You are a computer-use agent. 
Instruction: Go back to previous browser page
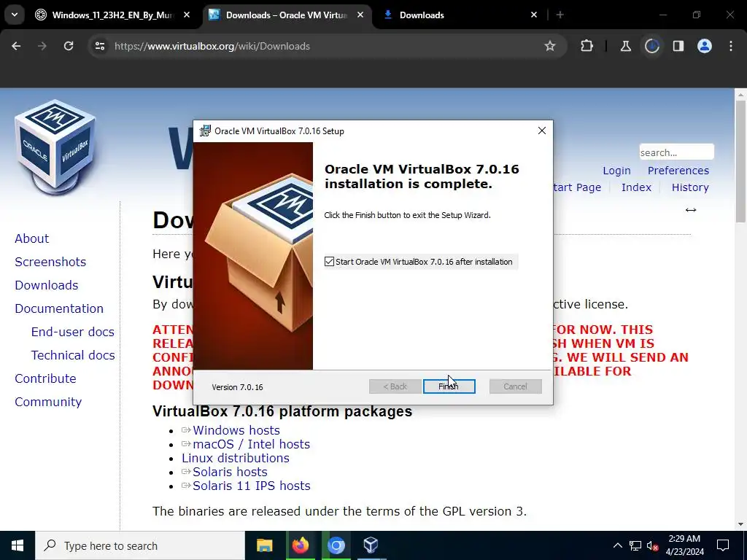(x=16, y=46)
